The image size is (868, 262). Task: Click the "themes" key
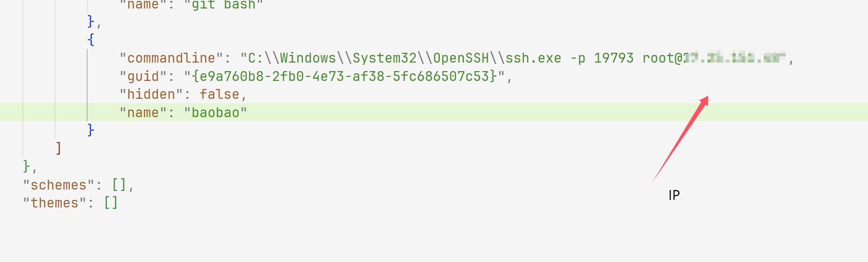(x=55, y=203)
